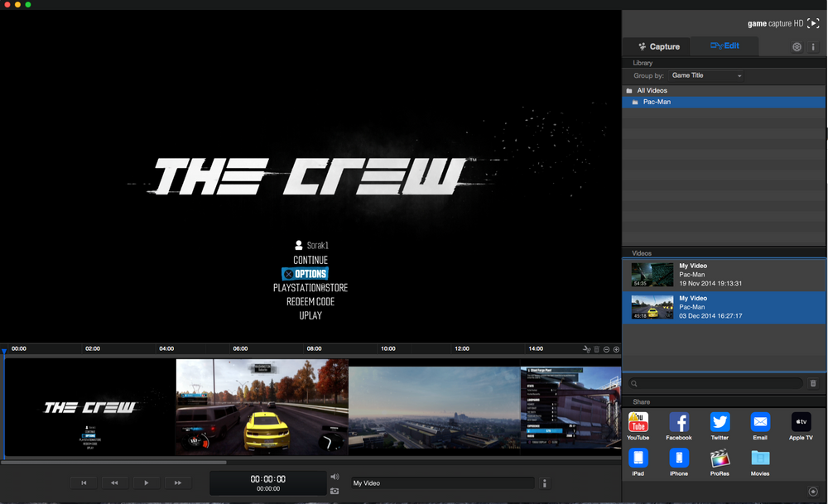This screenshot has height=504, width=828.
Task: Play the video
Action: pos(147,482)
